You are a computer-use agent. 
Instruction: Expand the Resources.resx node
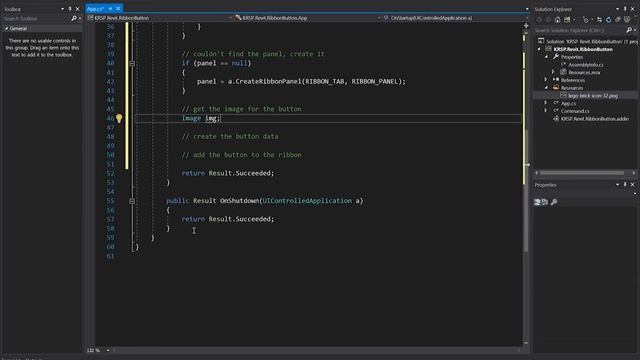pos(553,72)
